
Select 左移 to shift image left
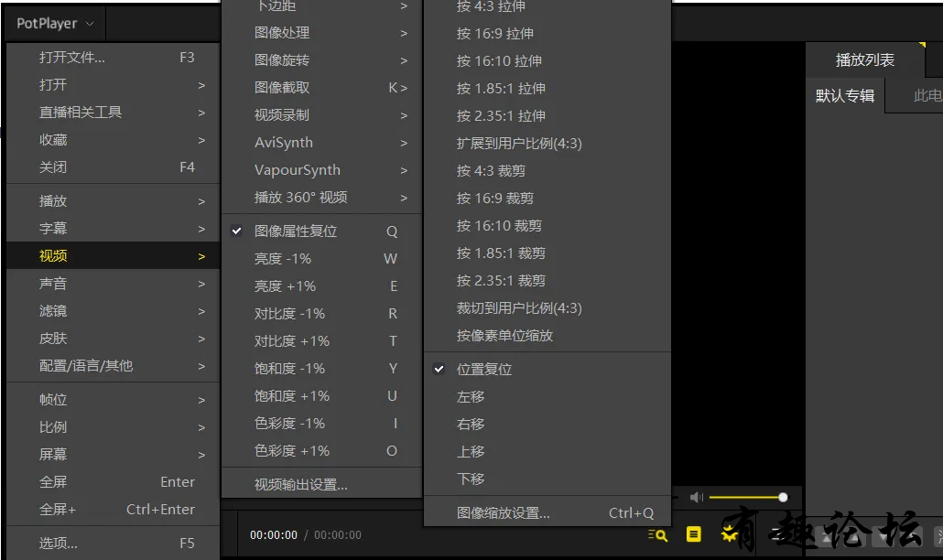coord(547,396)
